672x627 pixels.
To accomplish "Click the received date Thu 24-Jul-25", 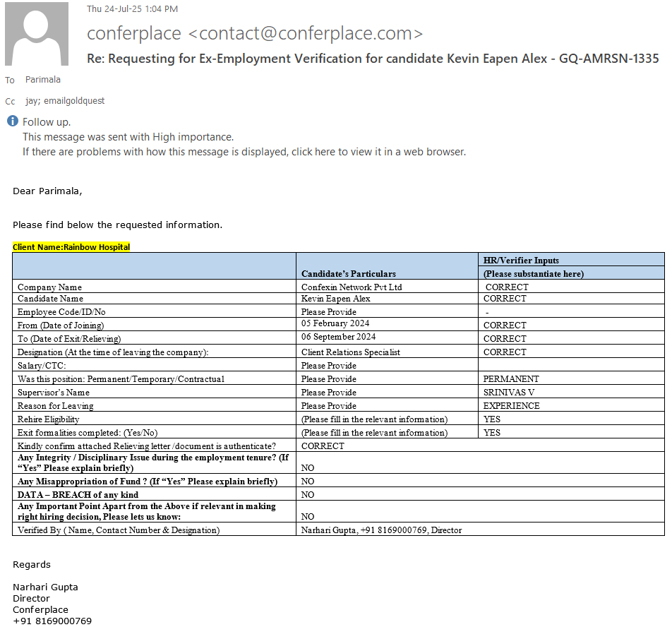I will (132, 9).
